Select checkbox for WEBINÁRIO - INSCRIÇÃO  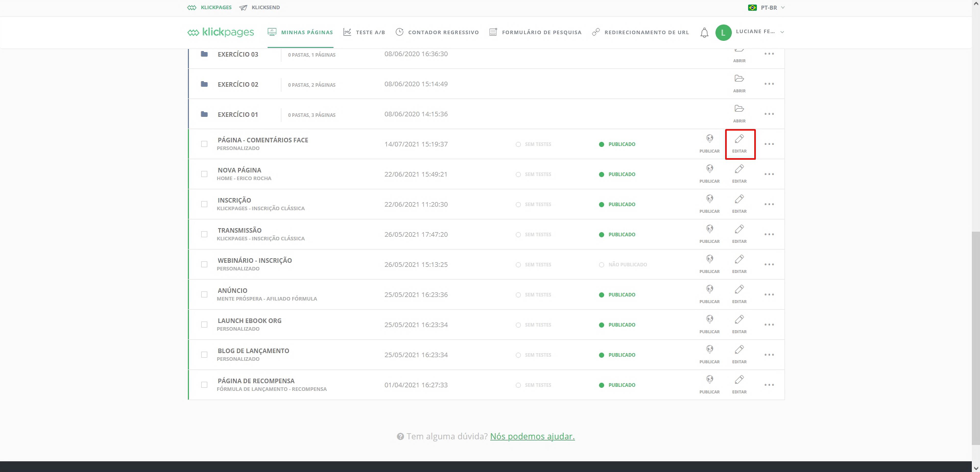(204, 264)
